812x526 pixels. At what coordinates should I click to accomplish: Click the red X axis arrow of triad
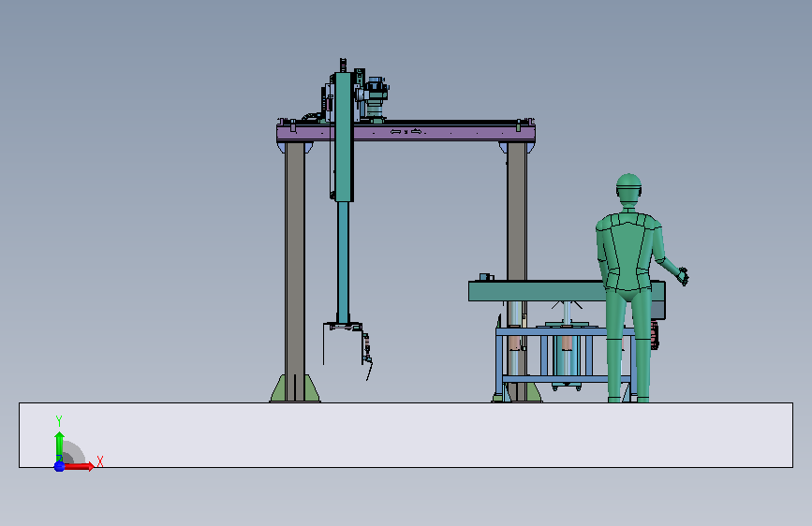click(x=79, y=466)
